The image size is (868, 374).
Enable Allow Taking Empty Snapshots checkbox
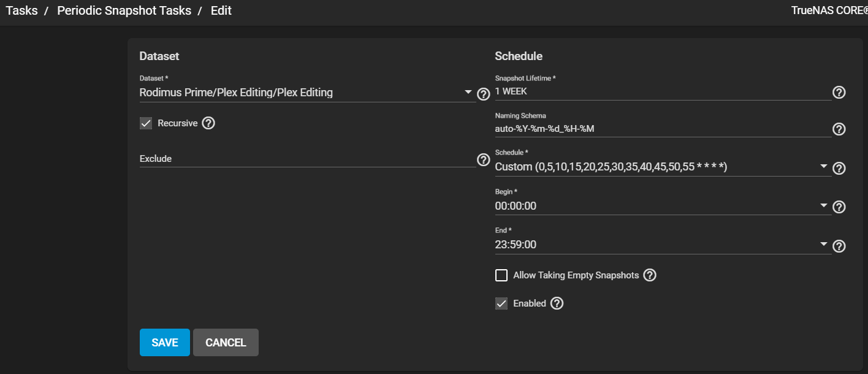click(x=501, y=275)
